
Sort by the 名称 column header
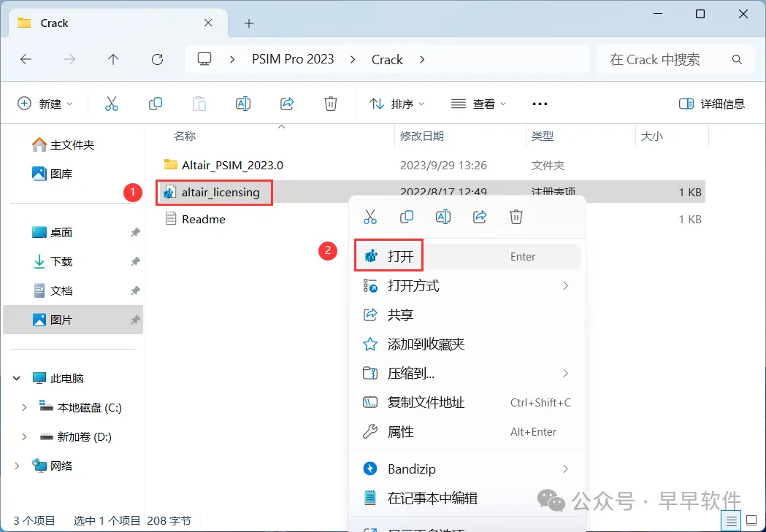pyautogui.click(x=185, y=136)
